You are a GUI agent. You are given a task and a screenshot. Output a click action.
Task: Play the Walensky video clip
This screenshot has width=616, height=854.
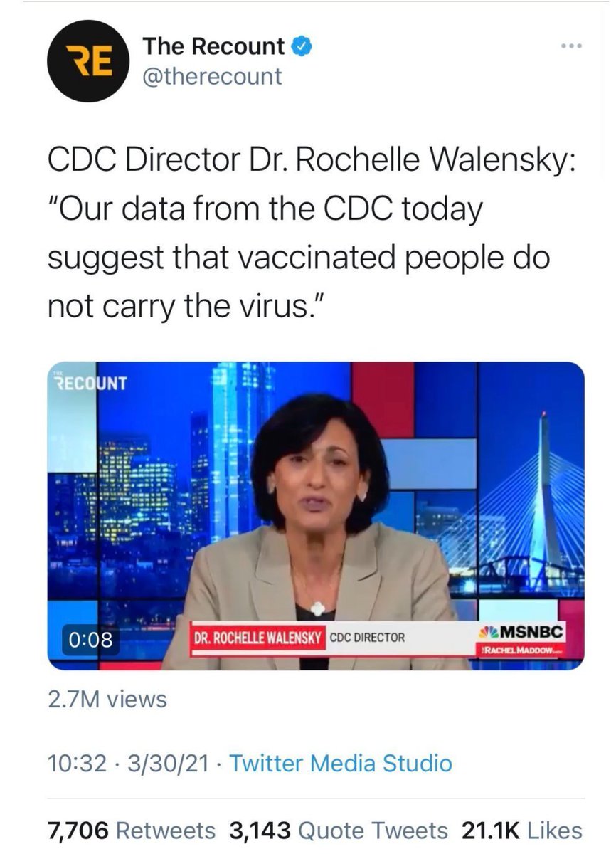pyautogui.click(x=316, y=517)
